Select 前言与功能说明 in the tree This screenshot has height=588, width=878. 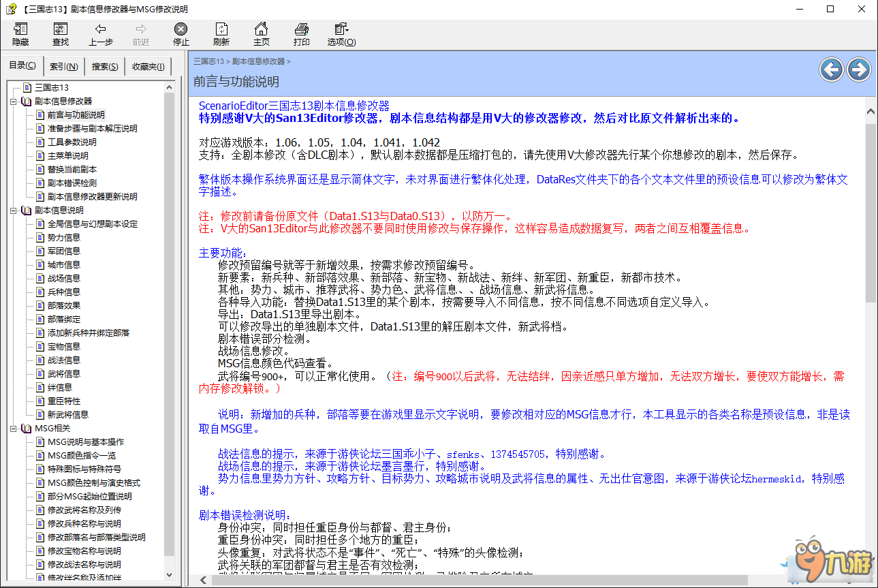(76, 115)
